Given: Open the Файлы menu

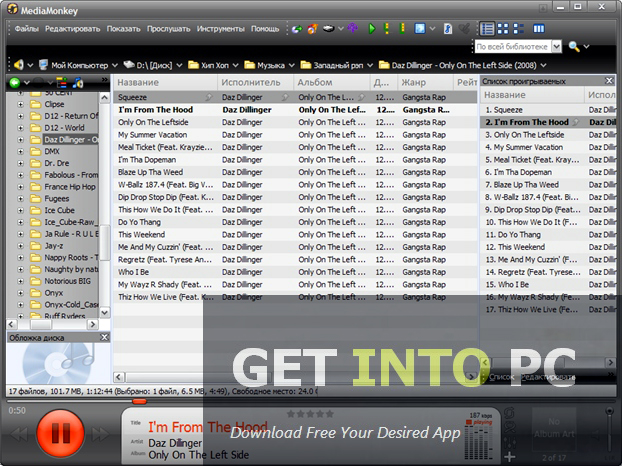Looking at the screenshot, I should [27, 29].
